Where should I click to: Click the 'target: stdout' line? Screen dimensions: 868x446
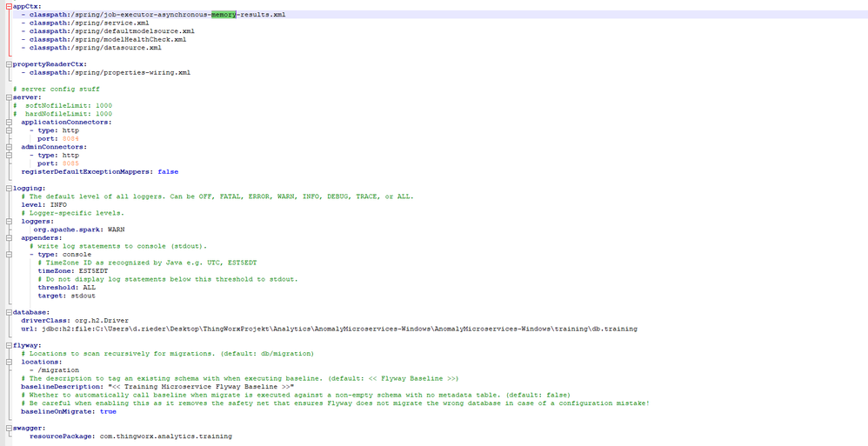point(66,296)
